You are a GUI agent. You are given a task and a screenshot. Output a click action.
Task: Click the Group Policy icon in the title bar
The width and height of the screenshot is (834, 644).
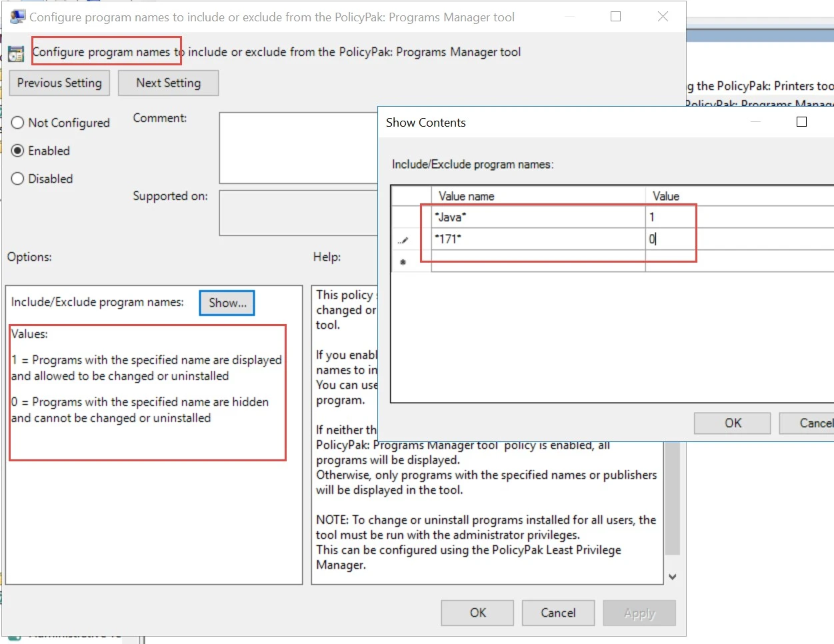(17, 15)
